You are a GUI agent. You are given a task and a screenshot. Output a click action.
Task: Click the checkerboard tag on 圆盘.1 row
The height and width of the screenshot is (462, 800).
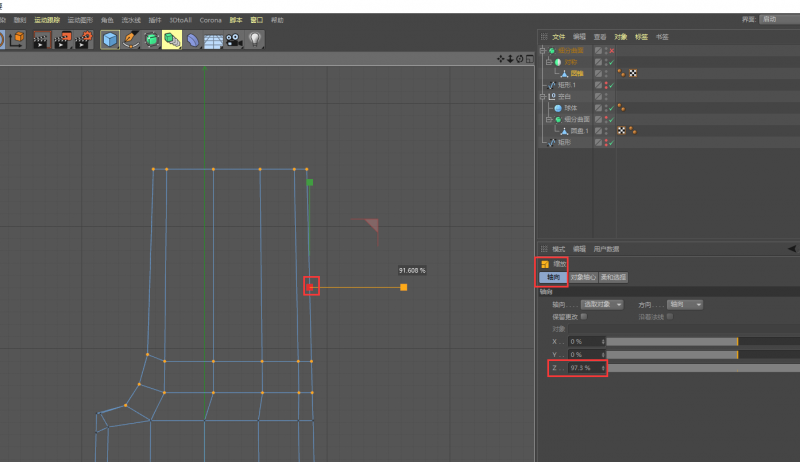tap(621, 131)
